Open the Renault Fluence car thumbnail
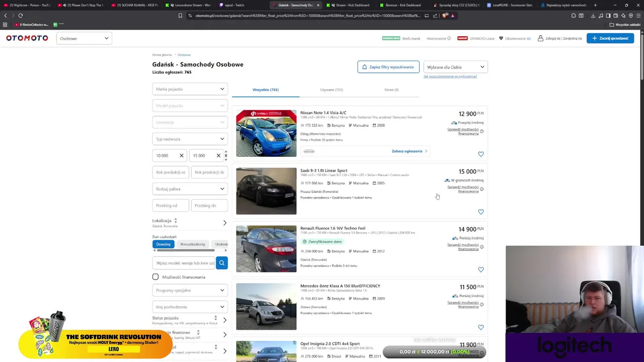The height and width of the screenshot is (362, 644). pyautogui.click(x=266, y=249)
